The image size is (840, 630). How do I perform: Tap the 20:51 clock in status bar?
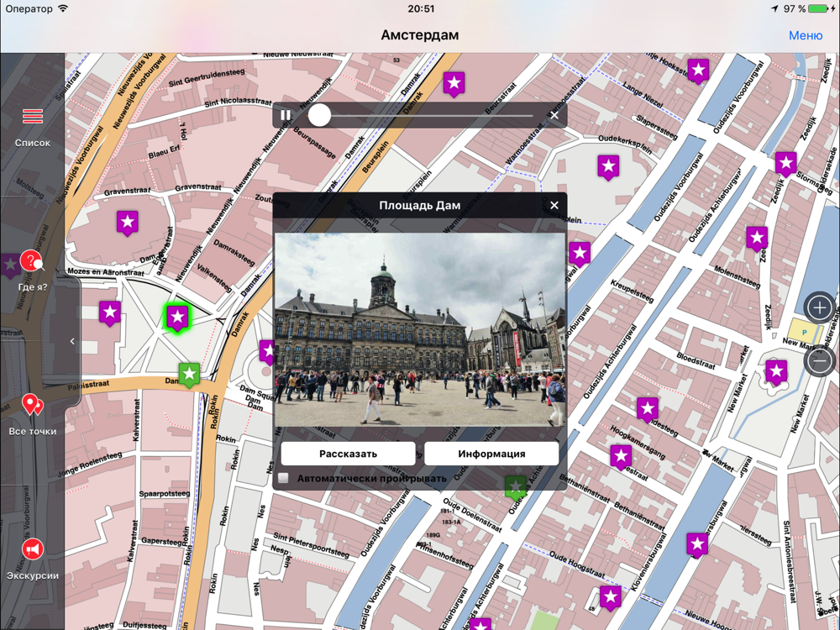click(421, 8)
